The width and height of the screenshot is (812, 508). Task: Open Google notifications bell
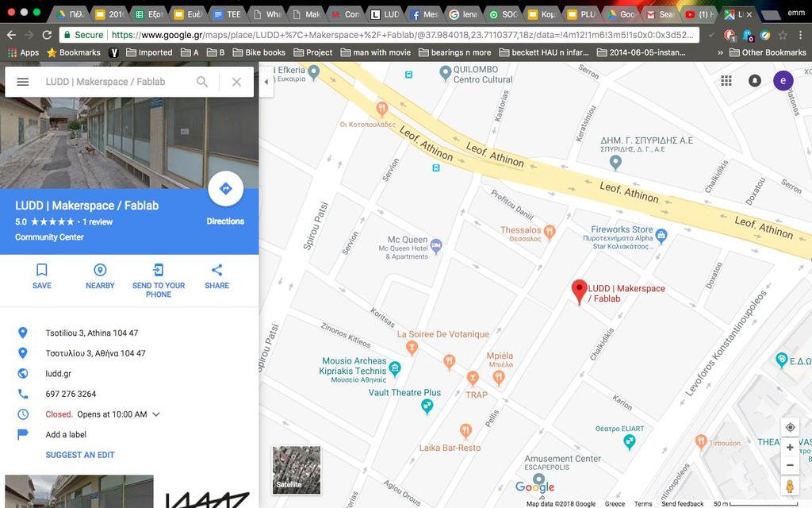point(755,80)
